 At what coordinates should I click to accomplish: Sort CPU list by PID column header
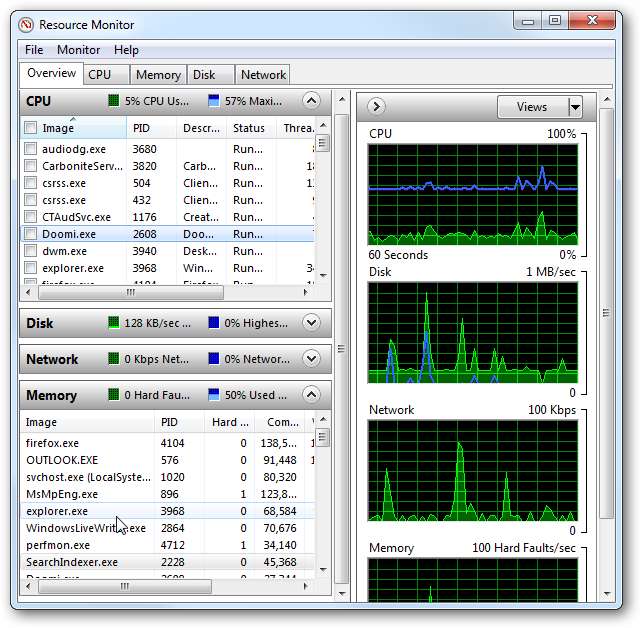(x=151, y=128)
